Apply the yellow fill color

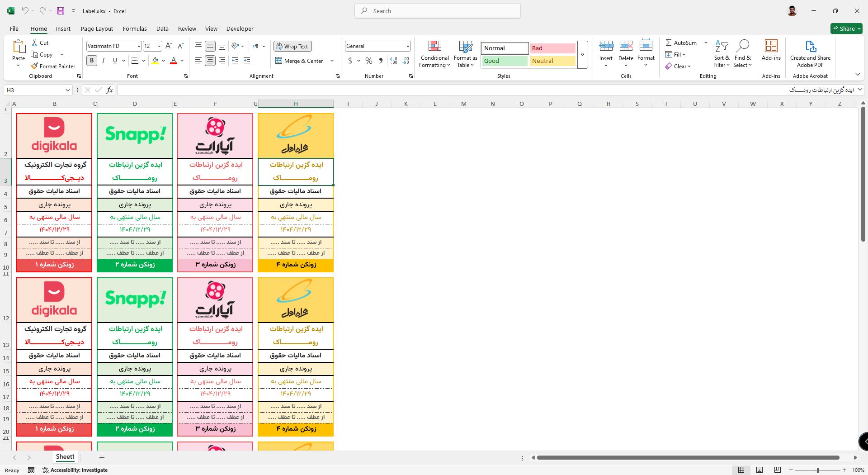click(x=155, y=61)
